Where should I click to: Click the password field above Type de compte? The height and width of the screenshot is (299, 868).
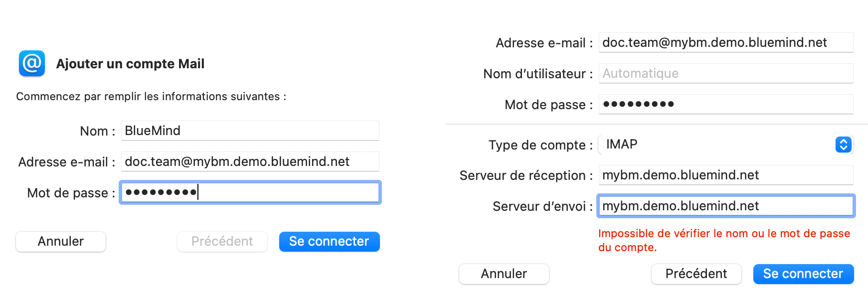coord(725,104)
